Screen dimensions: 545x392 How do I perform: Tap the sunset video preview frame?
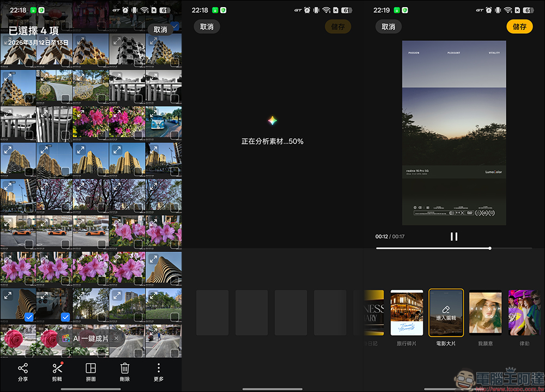point(454,133)
